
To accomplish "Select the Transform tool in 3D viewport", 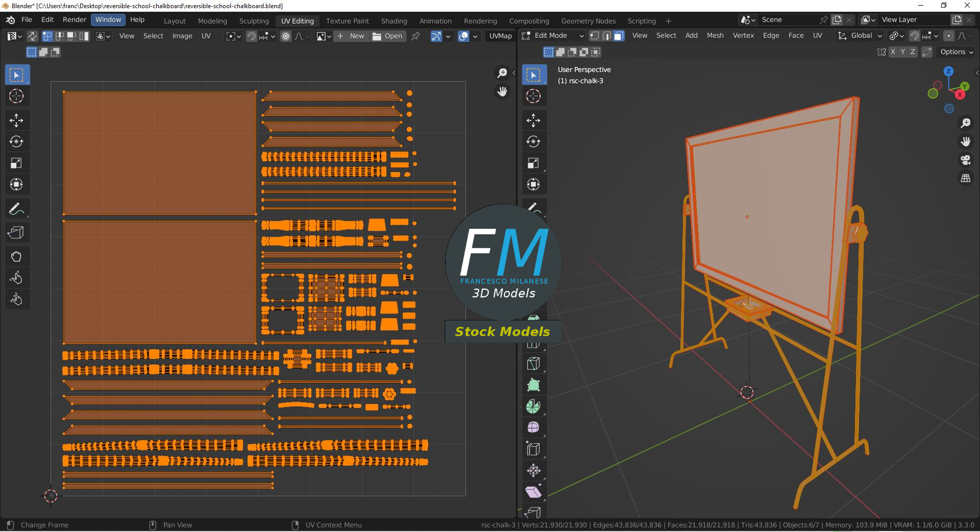I will click(533, 184).
